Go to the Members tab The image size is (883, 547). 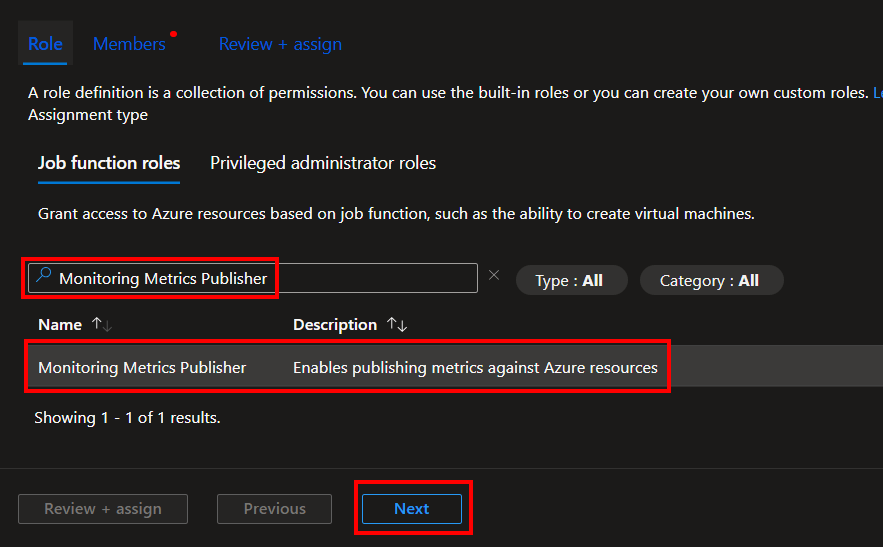(129, 44)
